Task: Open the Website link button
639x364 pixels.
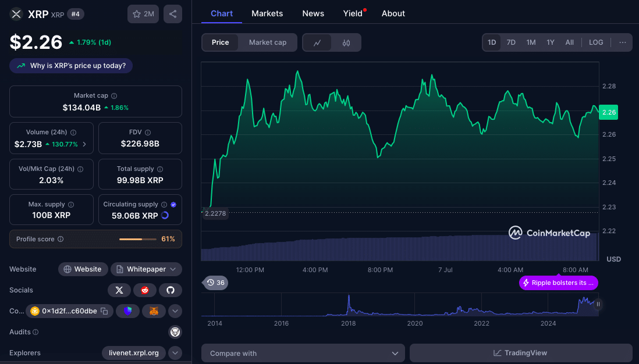Action: point(83,269)
